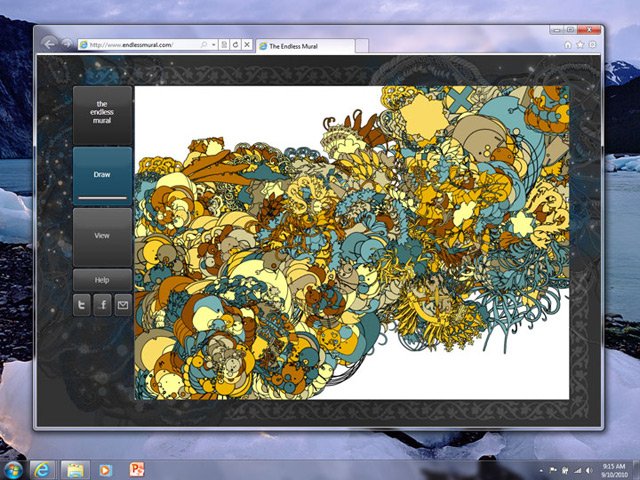Refresh the page with reload icon
This screenshot has width=640, height=480.
coord(236,45)
